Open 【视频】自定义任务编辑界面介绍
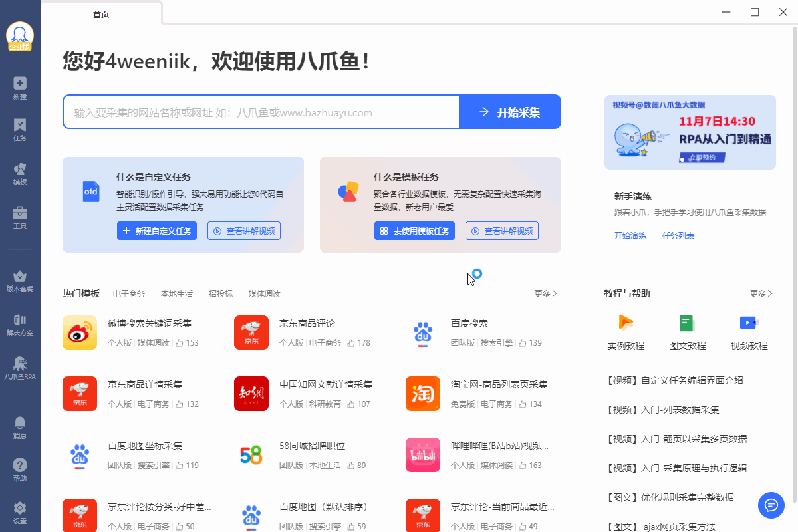 coord(673,380)
